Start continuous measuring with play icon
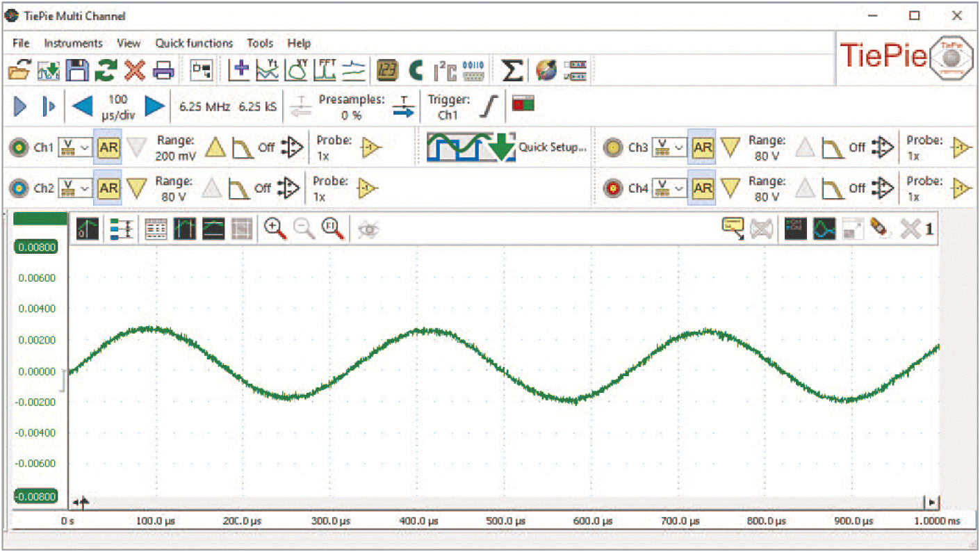 [x=20, y=106]
